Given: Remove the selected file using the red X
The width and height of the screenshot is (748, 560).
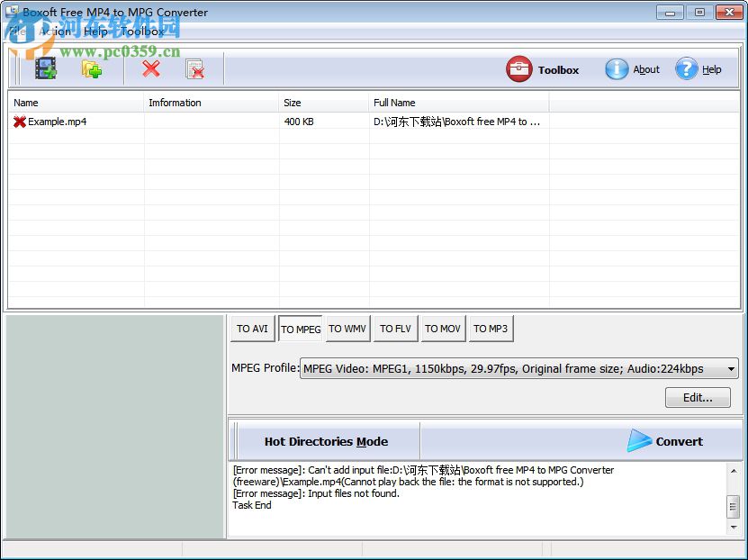Looking at the screenshot, I should 149,68.
